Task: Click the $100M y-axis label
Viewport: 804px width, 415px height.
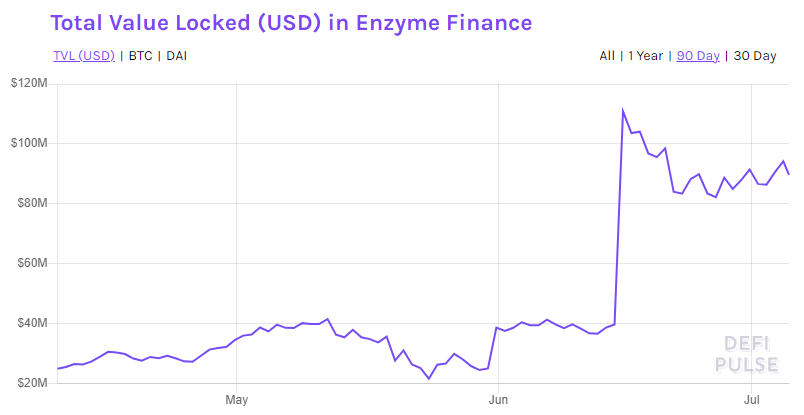Action: tap(30, 143)
